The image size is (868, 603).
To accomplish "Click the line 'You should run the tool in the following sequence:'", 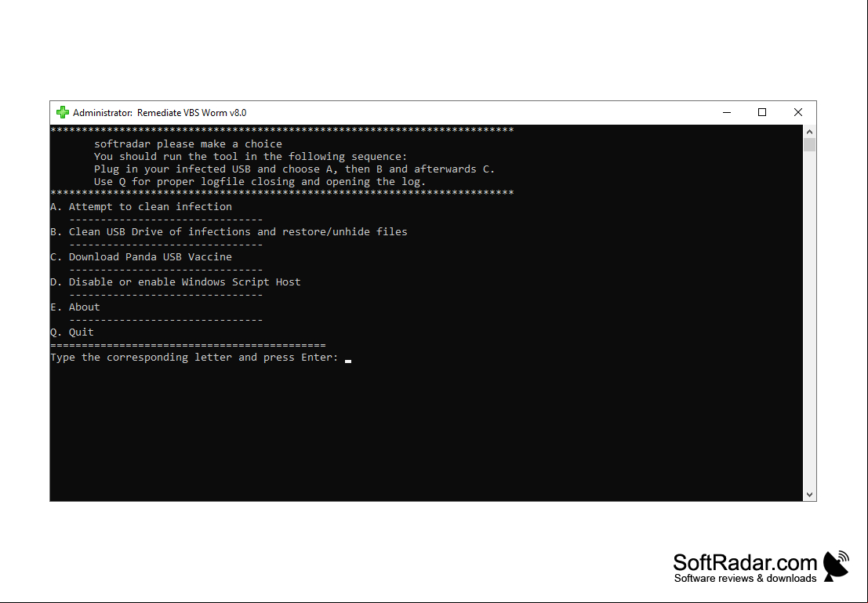I will (x=251, y=157).
